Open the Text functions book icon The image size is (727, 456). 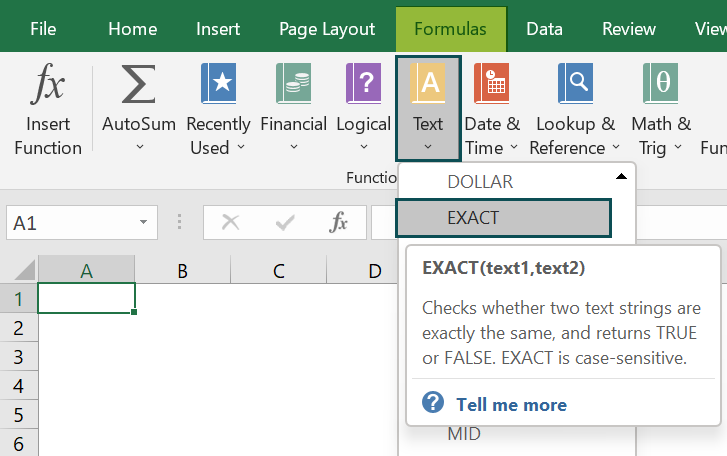[427, 83]
